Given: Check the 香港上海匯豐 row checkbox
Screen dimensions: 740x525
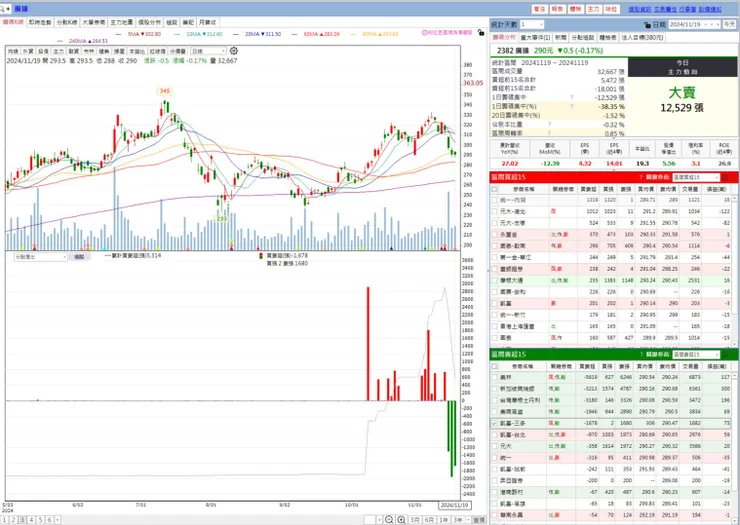Looking at the screenshot, I should click(x=494, y=326).
